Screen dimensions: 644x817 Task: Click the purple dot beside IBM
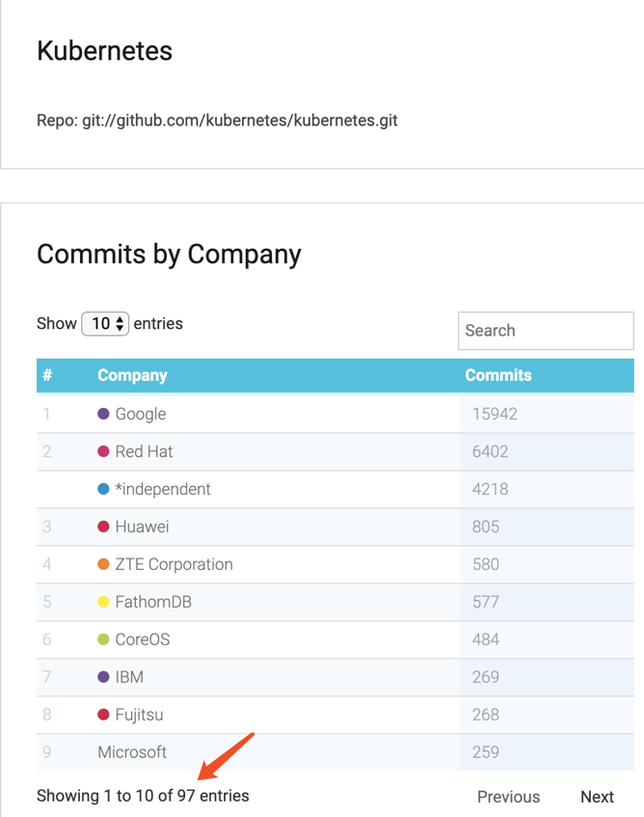coord(103,677)
